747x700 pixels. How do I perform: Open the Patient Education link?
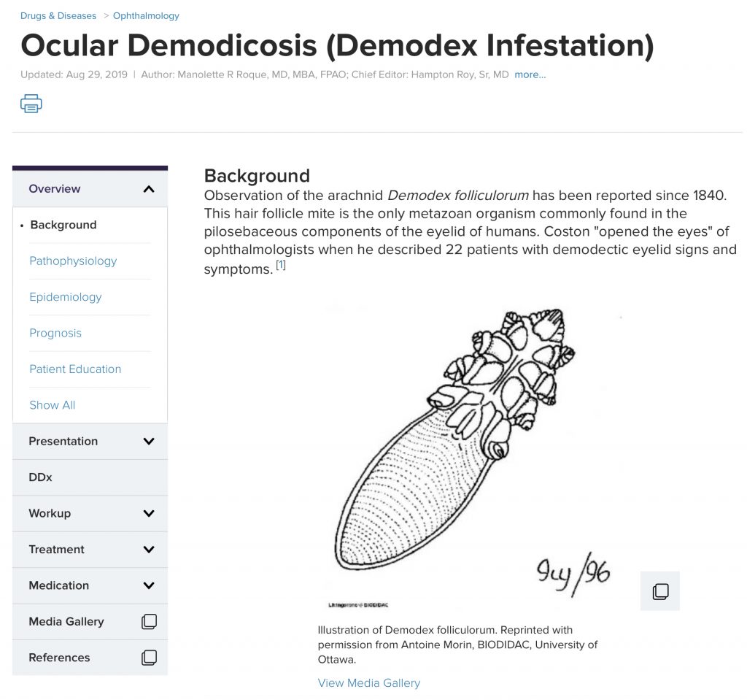[x=74, y=369]
